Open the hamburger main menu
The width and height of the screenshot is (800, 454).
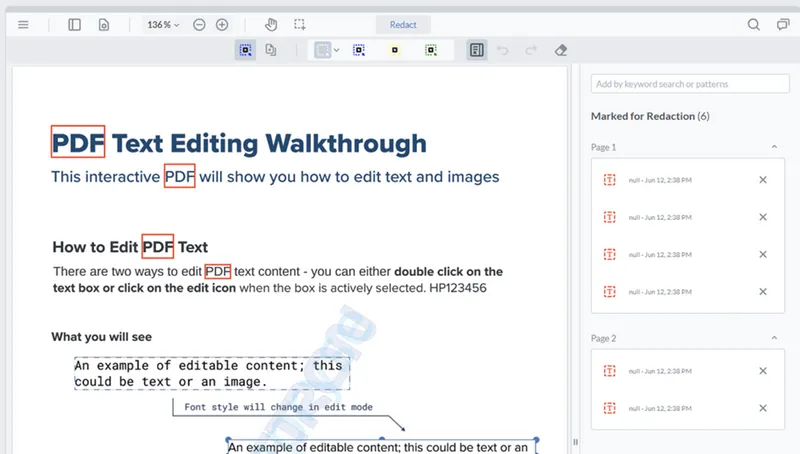23,24
